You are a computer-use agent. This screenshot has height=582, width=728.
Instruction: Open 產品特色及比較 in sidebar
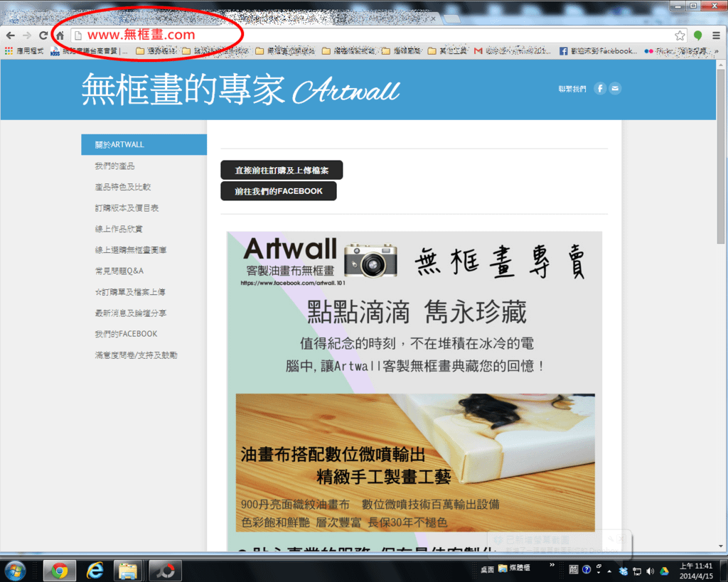click(123, 187)
